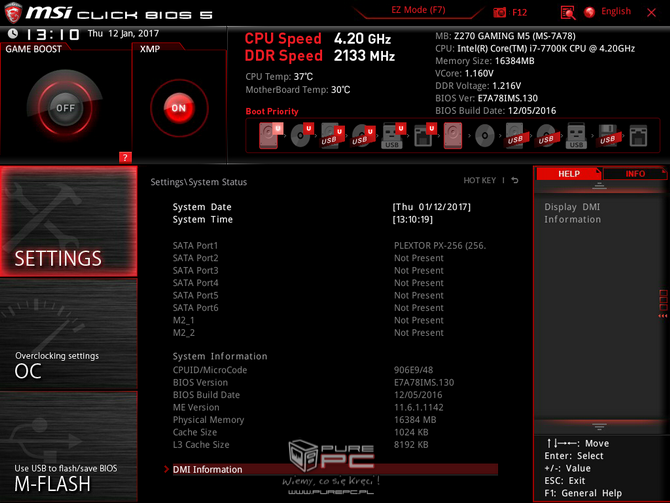This screenshot has width=670, height=503.
Task: Select the SATA Port4 label
Action: click(195, 283)
